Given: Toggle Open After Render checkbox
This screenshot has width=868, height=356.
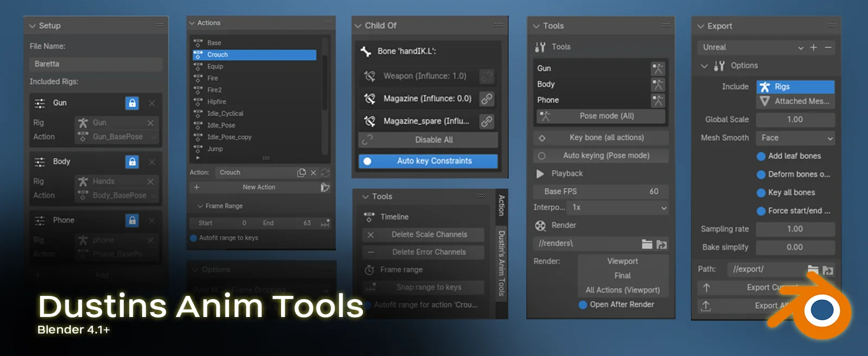Looking at the screenshot, I should (583, 305).
